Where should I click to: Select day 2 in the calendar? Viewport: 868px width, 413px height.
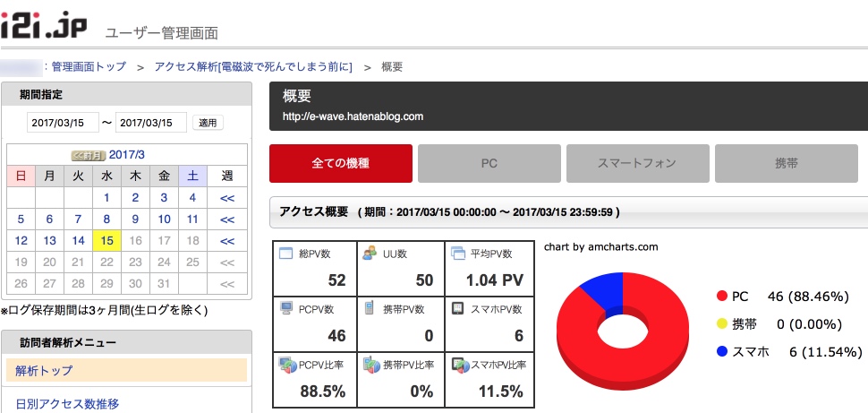coord(135,197)
